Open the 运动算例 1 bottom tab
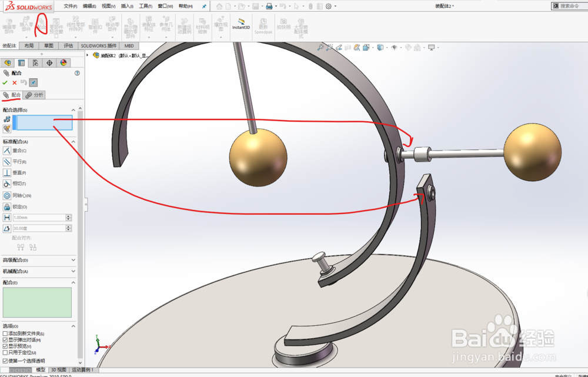This screenshot has width=588, height=377. (x=83, y=370)
